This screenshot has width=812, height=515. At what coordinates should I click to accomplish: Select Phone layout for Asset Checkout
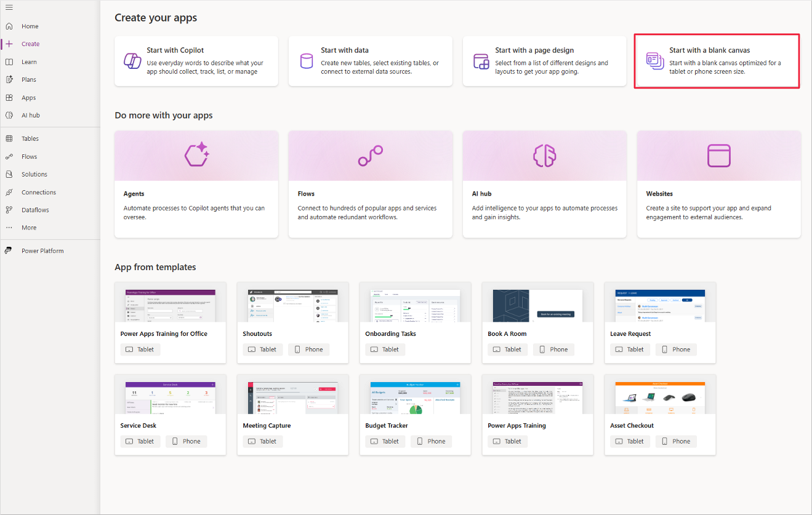pyautogui.click(x=677, y=441)
